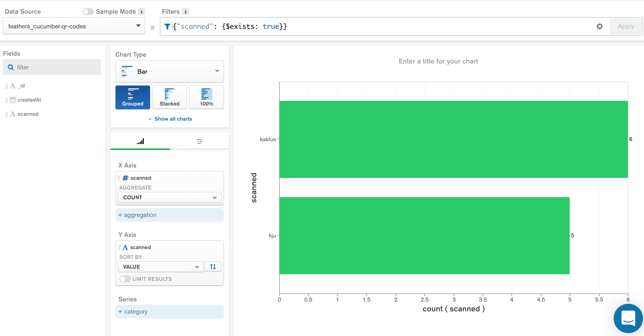Switch to the encode chart tab
644x336 pixels.
[x=140, y=141]
